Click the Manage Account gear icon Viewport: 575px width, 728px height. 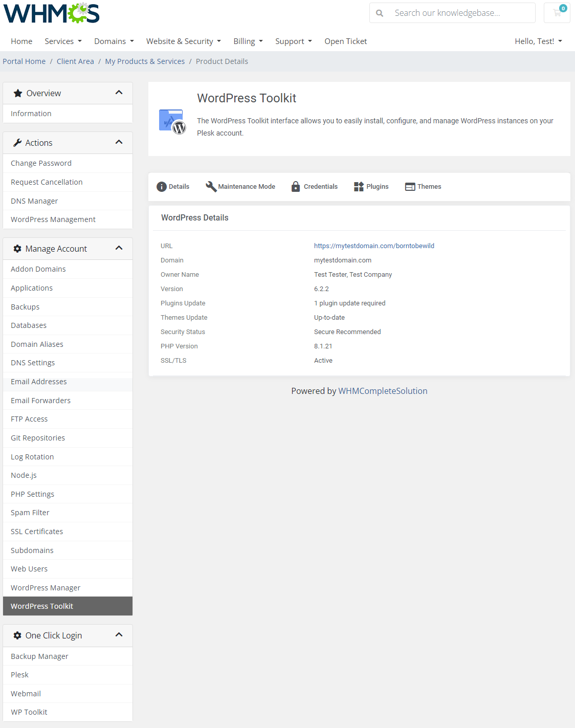click(17, 249)
